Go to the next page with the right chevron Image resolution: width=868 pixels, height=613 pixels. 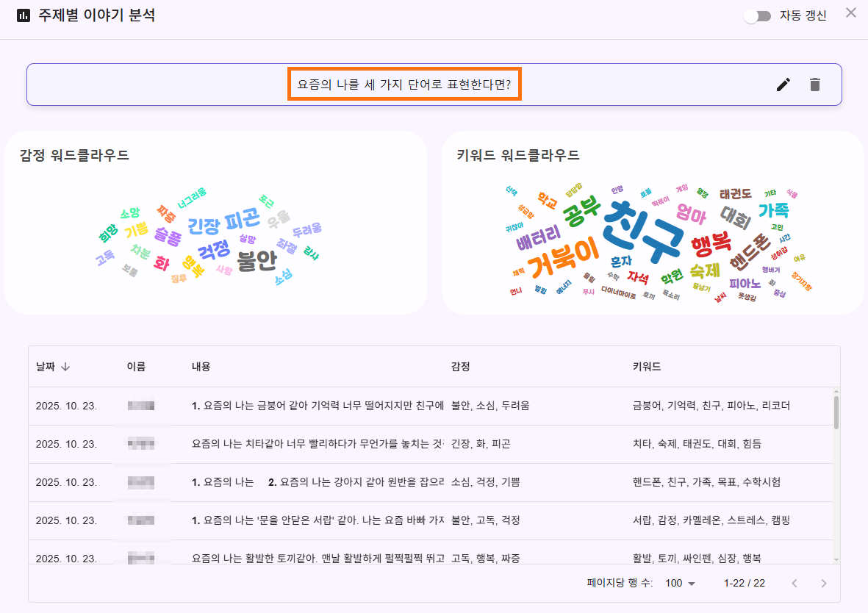pyautogui.click(x=822, y=583)
